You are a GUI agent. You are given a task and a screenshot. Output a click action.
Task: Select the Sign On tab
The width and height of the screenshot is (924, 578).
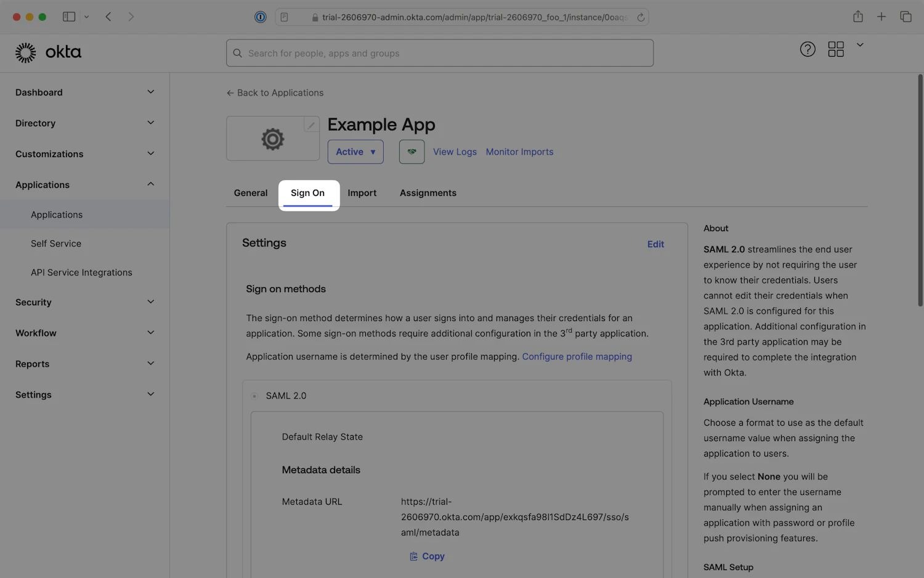coord(307,193)
